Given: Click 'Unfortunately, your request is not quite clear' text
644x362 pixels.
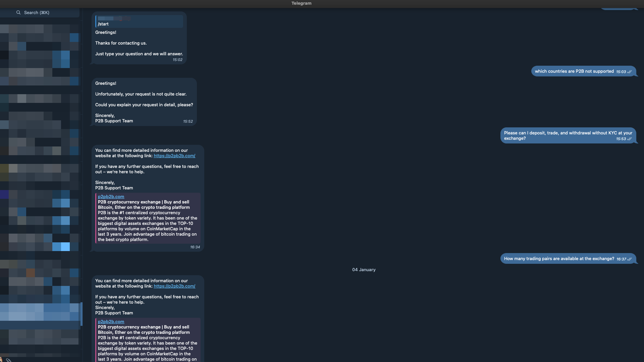Looking at the screenshot, I should (x=141, y=94).
